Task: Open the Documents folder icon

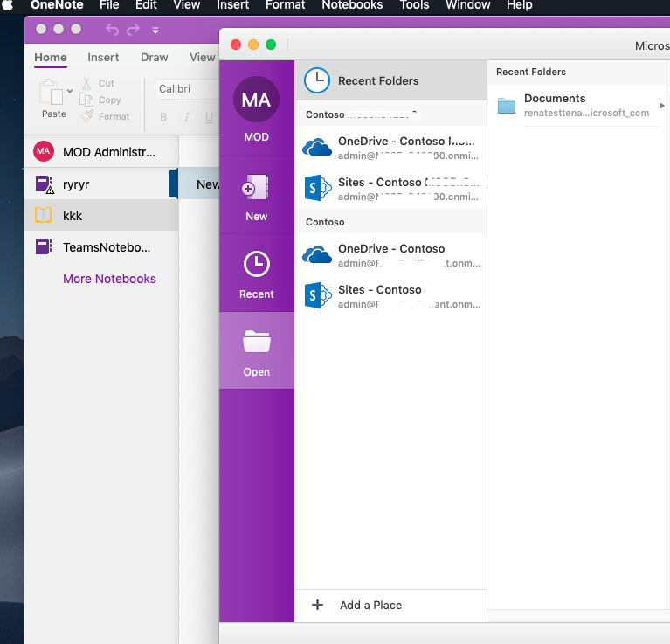Action: (x=507, y=106)
